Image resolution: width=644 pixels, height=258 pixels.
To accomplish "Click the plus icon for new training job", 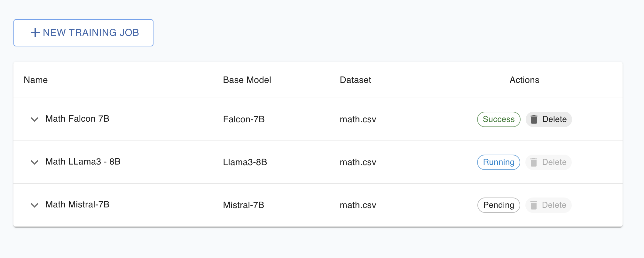I will pos(35,33).
